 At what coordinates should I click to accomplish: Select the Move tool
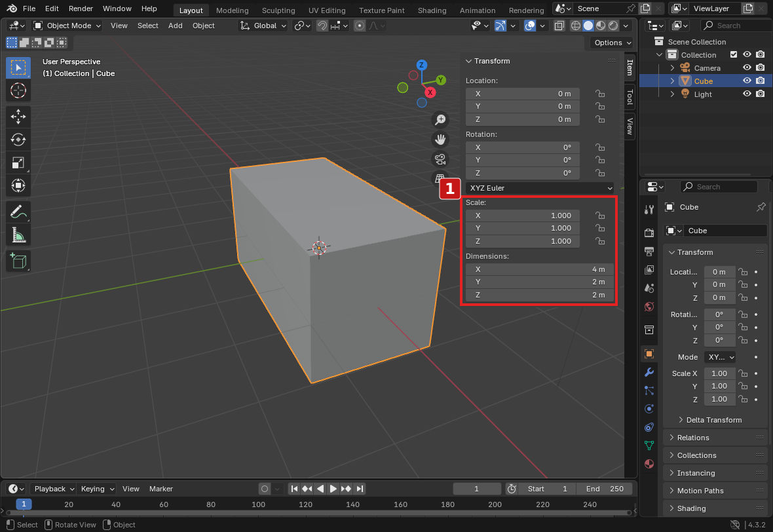pyautogui.click(x=18, y=117)
